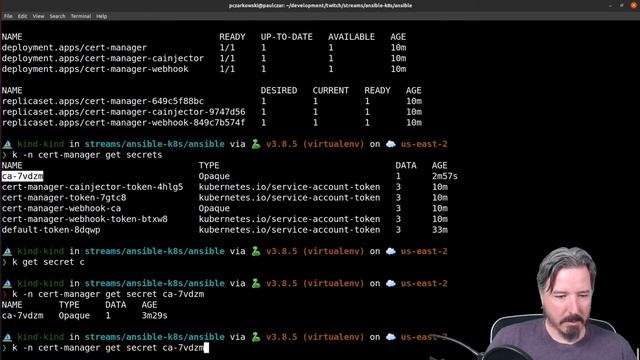Click the TYPE header in the secrets table

tap(209, 165)
